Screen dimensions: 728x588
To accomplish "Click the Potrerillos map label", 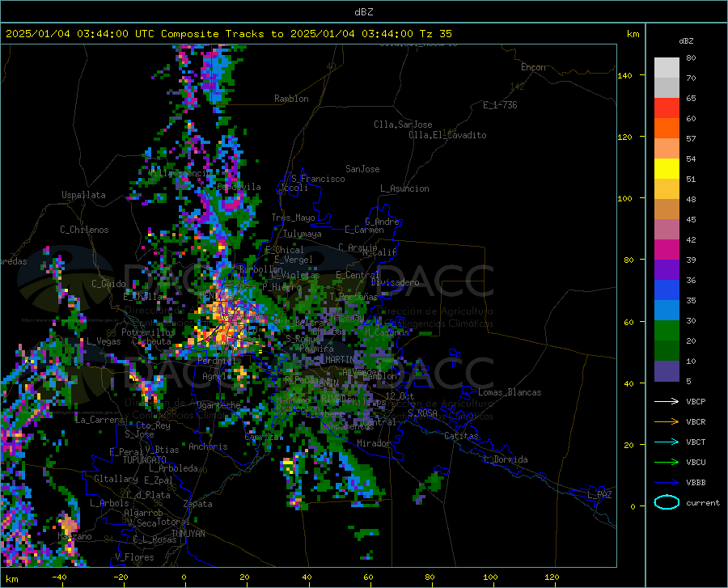I will 148,332.
